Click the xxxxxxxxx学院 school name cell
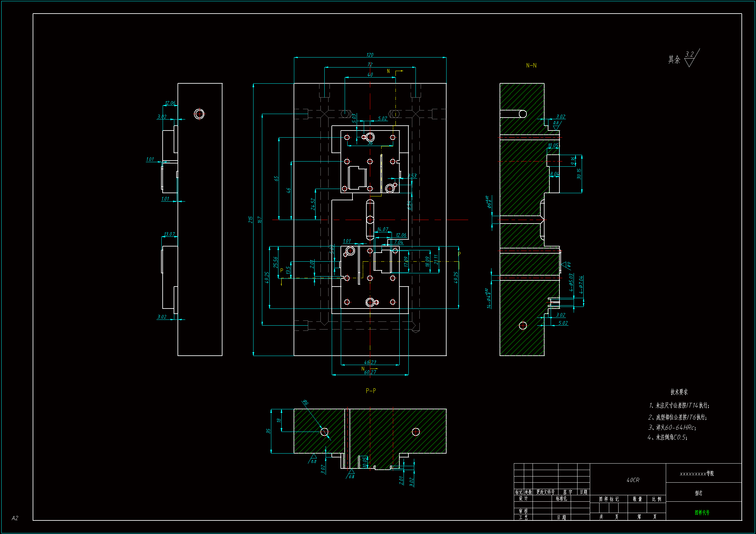 coord(697,474)
